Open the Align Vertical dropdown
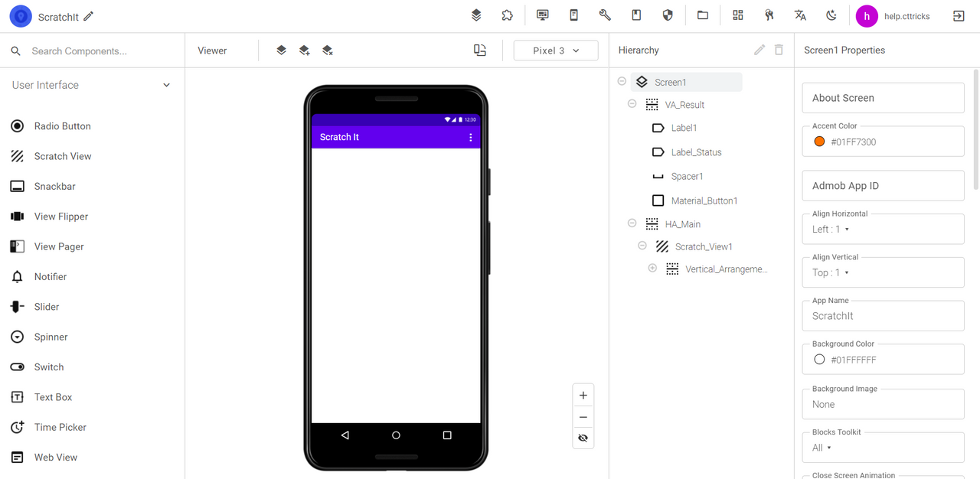Image resolution: width=980 pixels, height=479 pixels. tap(883, 272)
